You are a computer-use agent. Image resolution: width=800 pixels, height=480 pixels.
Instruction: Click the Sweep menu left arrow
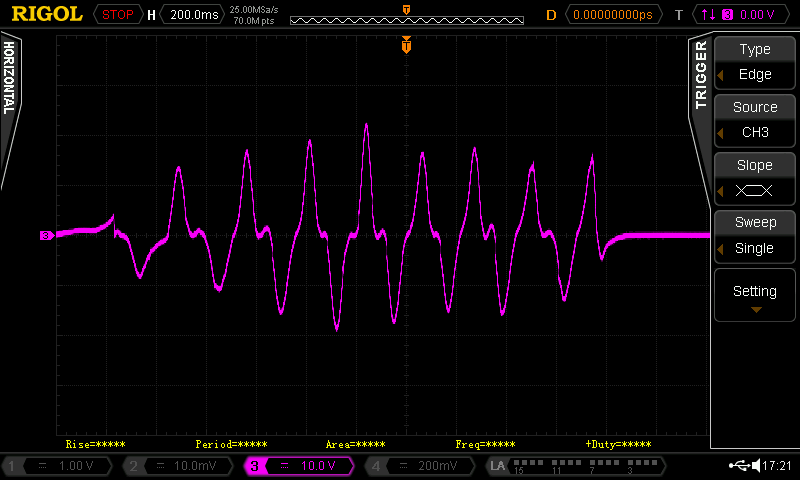pyautogui.click(x=720, y=249)
